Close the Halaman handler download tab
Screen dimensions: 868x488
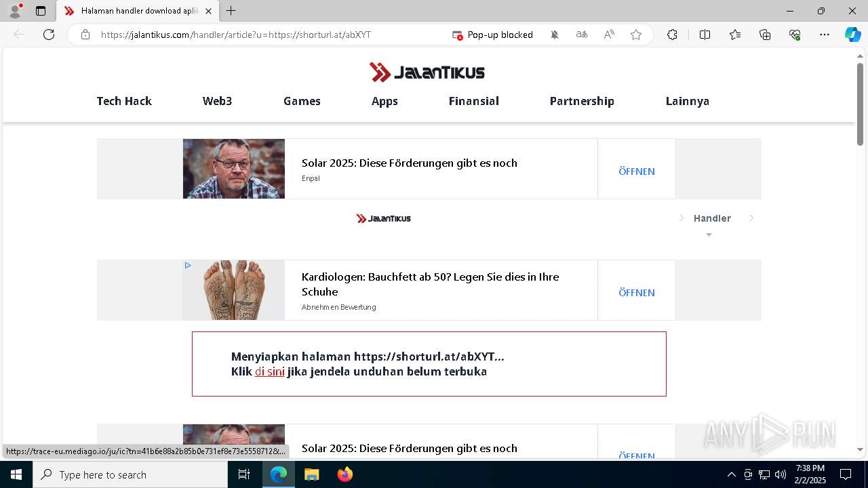tap(208, 11)
